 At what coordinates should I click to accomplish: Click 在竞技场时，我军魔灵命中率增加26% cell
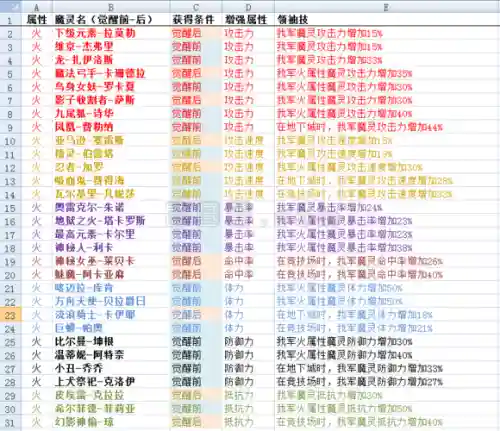pos(387,262)
